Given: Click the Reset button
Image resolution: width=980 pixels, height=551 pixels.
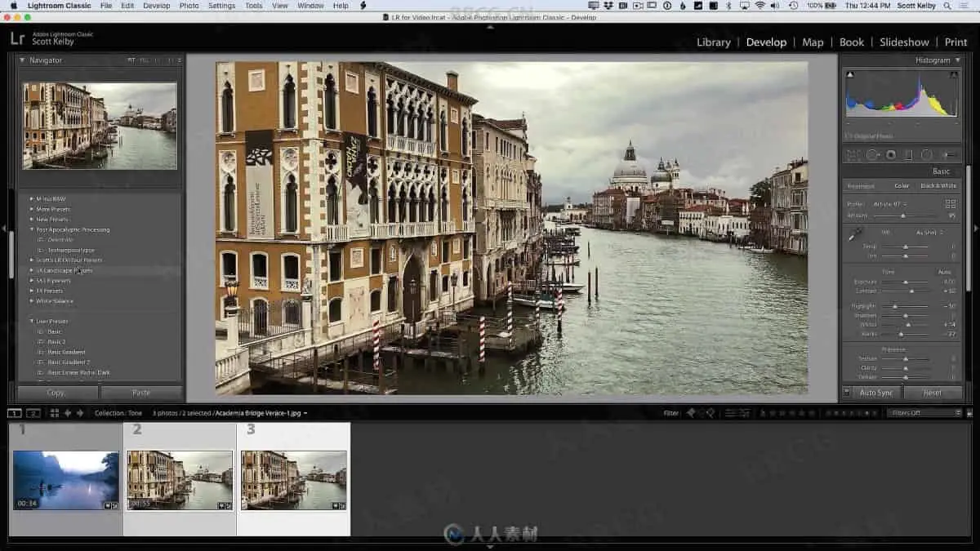Looking at the screenshot, I should (x=932, y=393).
